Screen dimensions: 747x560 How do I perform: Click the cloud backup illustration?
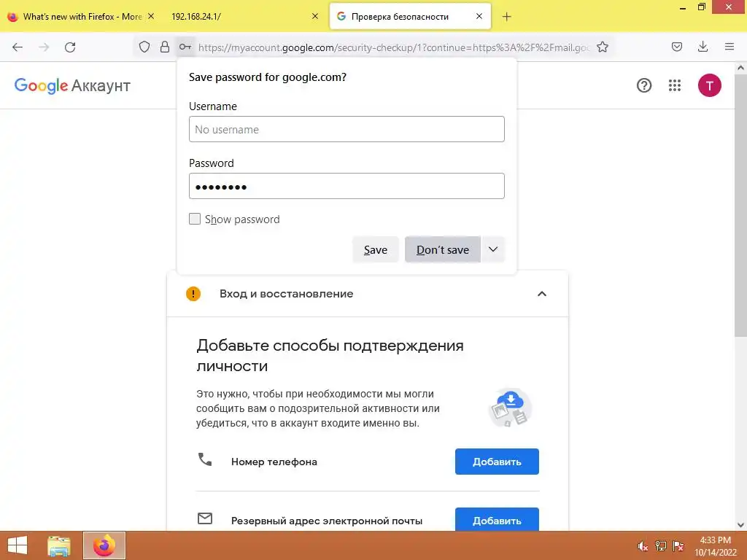[x=510, y=408]
